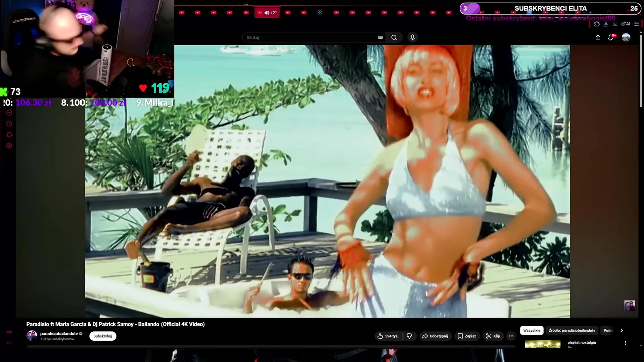
Task: Open the notifications bell
Action: pyautogui.click(x=611, y=37)
